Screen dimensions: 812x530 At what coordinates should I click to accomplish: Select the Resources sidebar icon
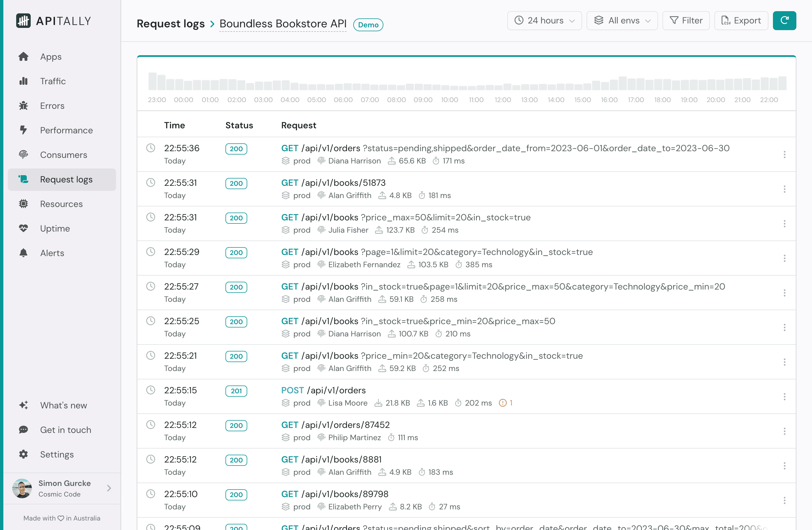pos(23,204)
